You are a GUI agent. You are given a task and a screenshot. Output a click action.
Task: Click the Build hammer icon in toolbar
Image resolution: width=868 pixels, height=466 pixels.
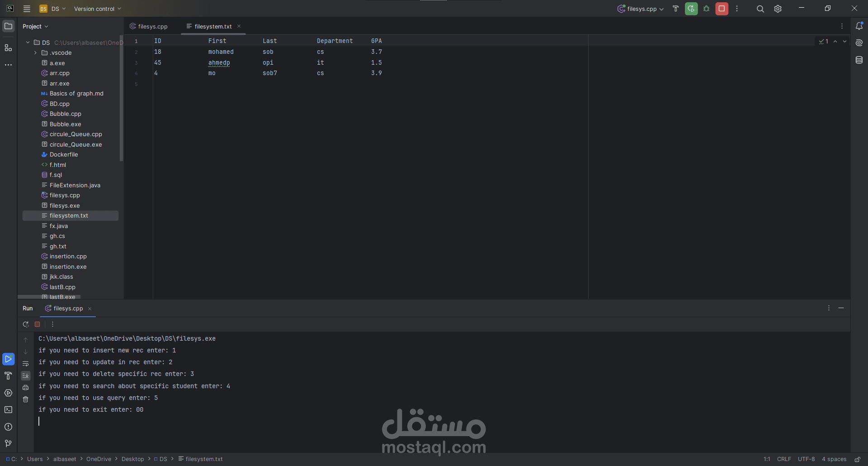click(x=675, y=9)
